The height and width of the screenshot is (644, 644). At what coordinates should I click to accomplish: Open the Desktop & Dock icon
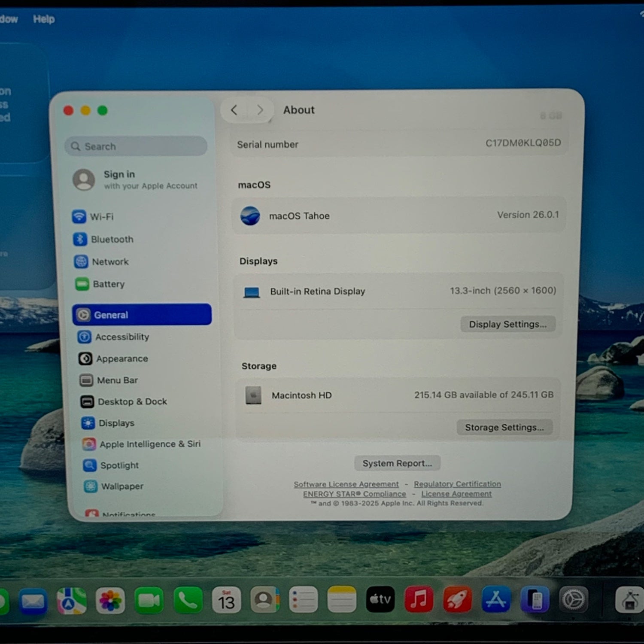87,402
